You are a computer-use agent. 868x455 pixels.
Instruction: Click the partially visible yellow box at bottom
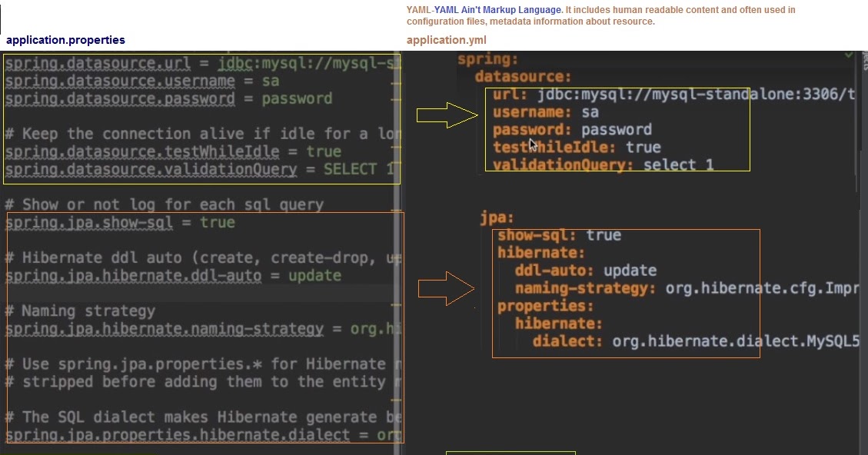(511, 452)
